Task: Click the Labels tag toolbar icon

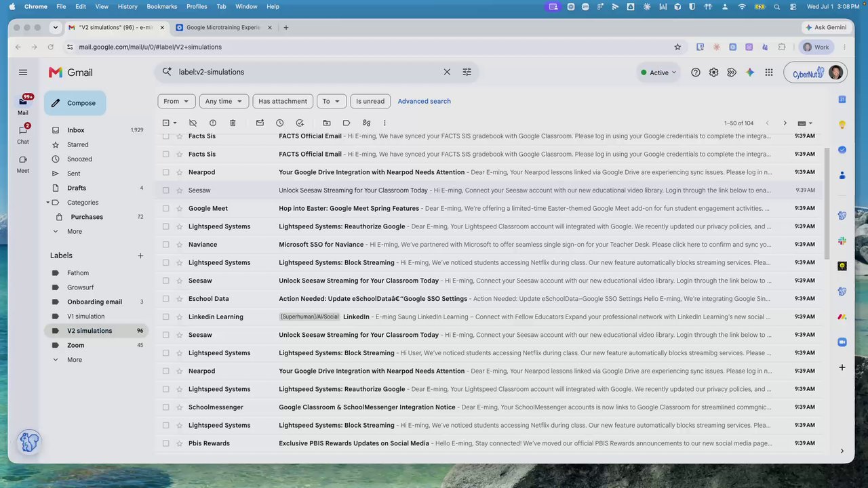Action: click(347, 123)
